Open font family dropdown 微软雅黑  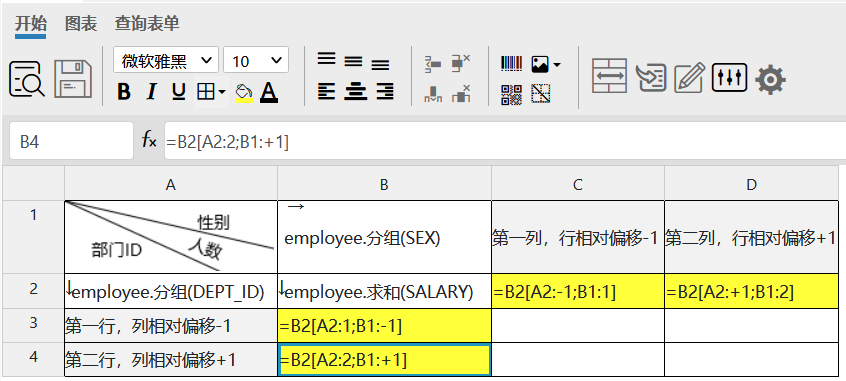tap(166, 61)
